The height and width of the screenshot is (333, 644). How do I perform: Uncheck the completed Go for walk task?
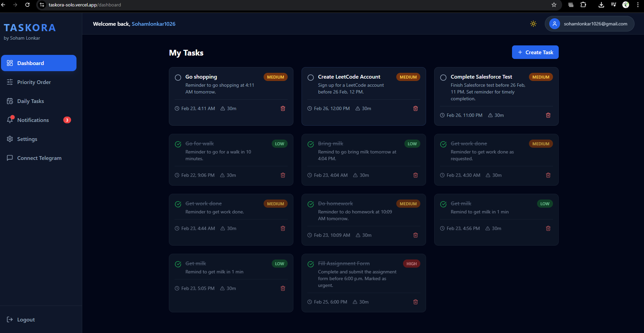coord(178,144)
